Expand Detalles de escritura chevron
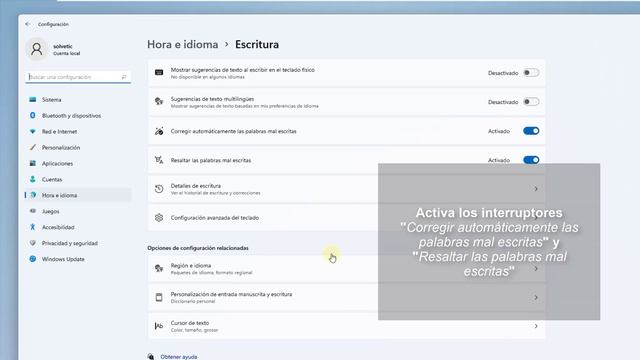 [x=536, y=189]
